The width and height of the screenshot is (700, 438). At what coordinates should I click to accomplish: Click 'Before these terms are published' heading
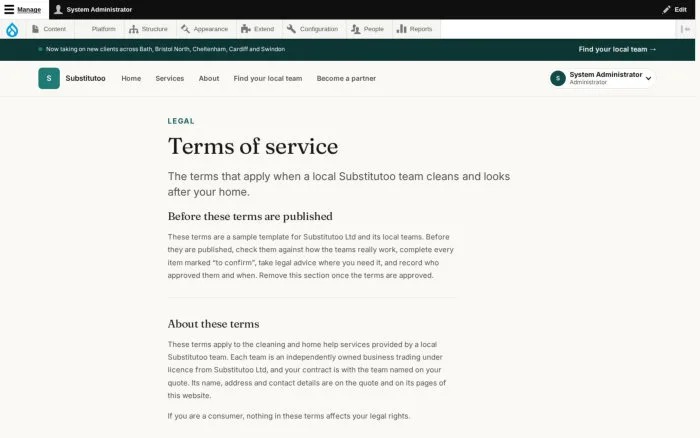click(x=250, y=217)
